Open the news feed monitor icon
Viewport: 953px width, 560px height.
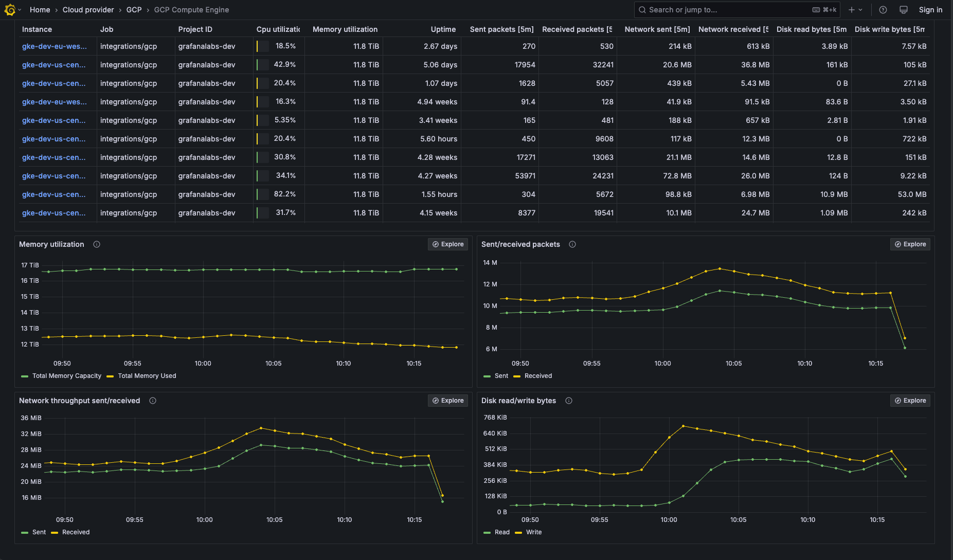(904, 10)
